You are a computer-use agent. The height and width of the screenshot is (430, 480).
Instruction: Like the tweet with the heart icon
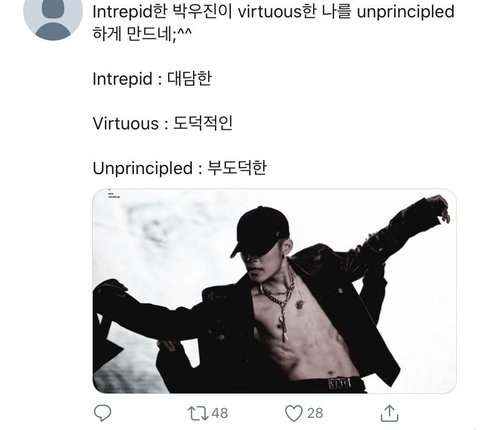(294, 413)
